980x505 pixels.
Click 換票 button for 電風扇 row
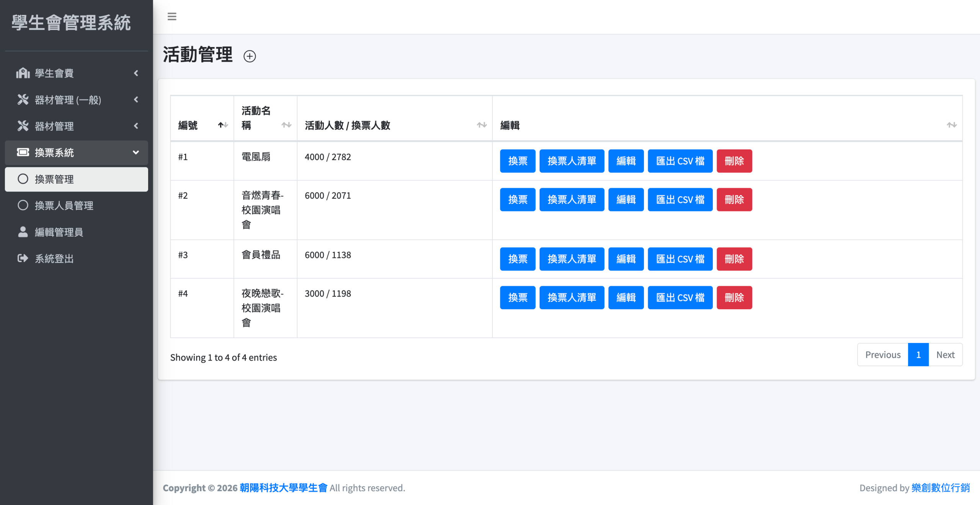[x=518, y=161]
